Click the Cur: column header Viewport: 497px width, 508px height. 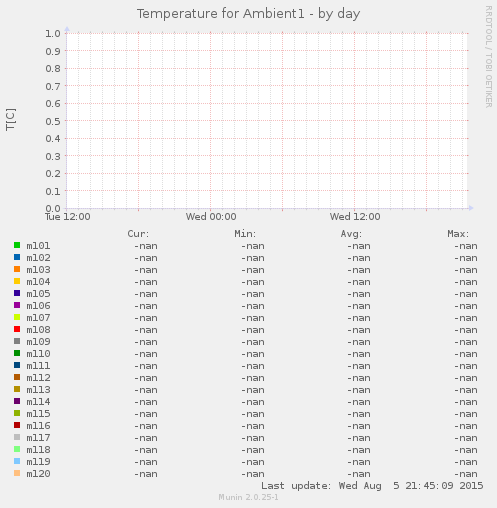pos(138,234)
